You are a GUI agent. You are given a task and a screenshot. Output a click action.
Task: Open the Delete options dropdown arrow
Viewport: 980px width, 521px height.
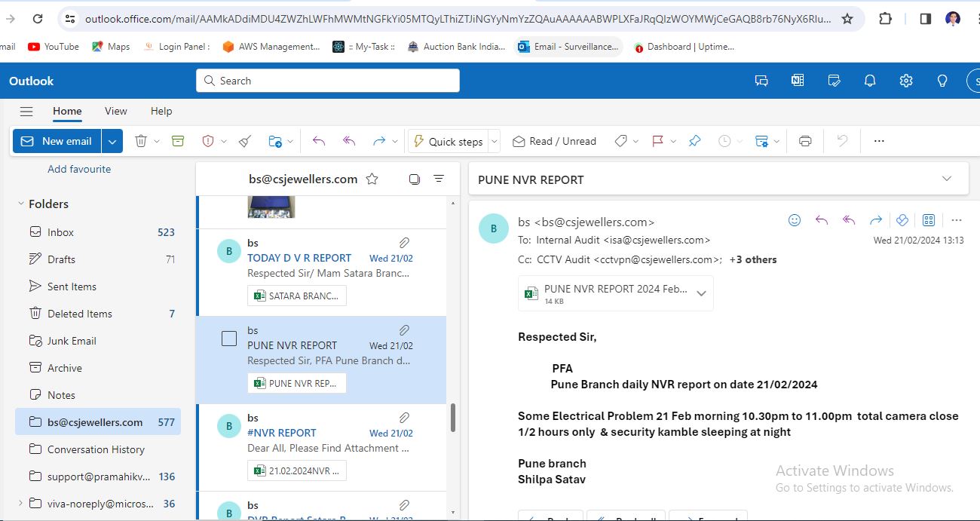point(157,141)
